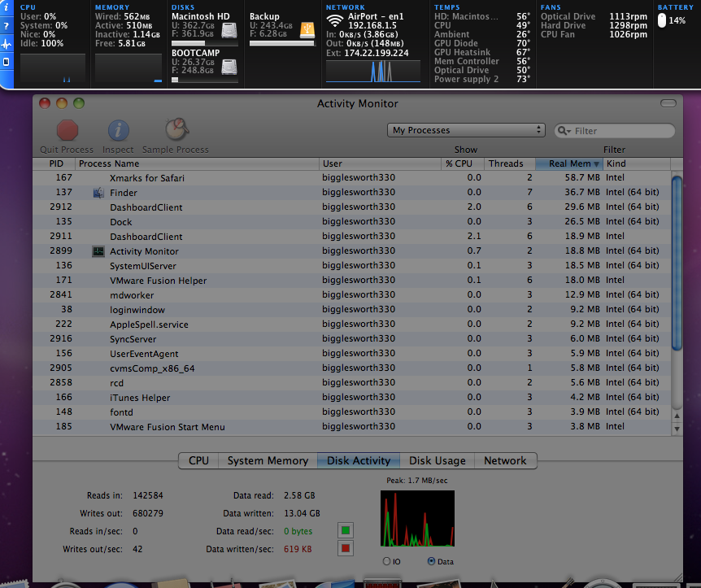
Task: Click the iStat network activity graph
Action: [x=373, y=72]
